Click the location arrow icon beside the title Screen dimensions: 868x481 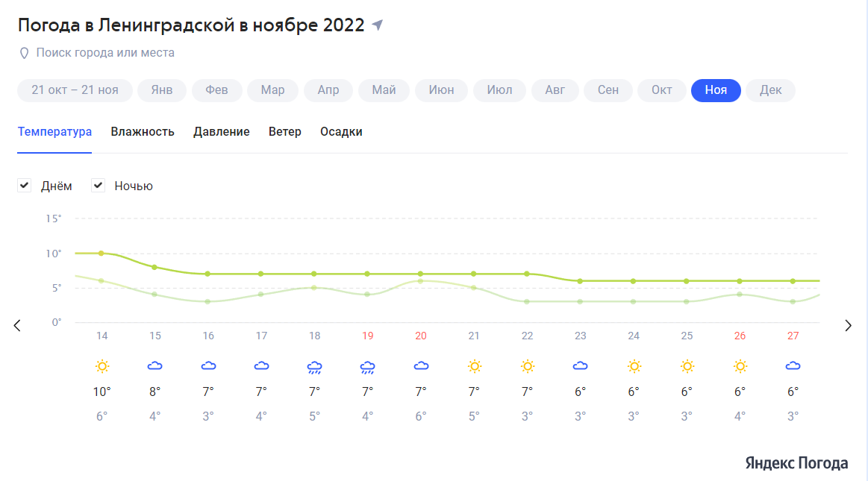tap(378, 25)
